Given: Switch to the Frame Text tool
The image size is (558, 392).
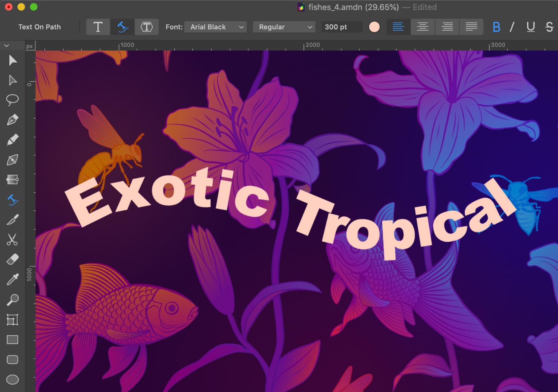Looking at the screenshot, I should click(x=147, y=27).
